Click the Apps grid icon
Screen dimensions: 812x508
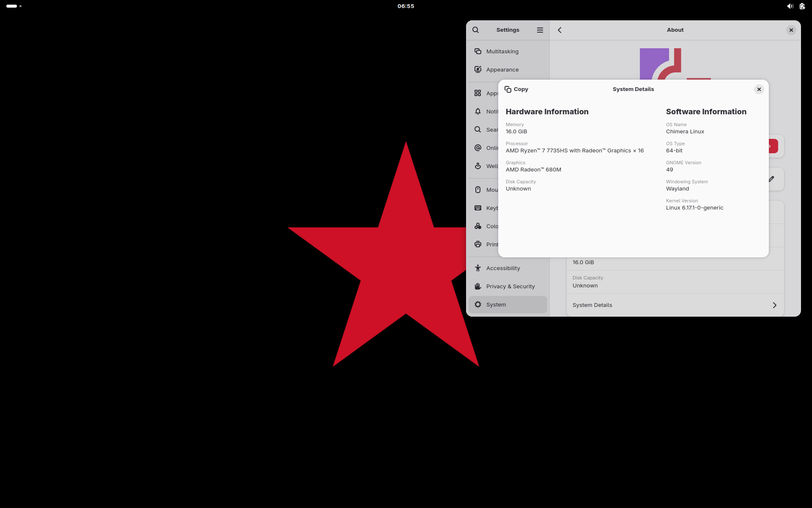(x=478, y=93)
